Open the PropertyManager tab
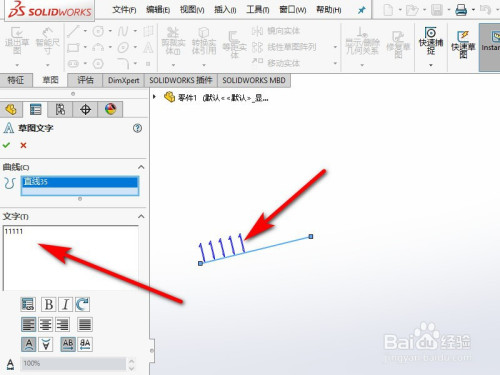This screenshot has height=375, width=500. 35,109
